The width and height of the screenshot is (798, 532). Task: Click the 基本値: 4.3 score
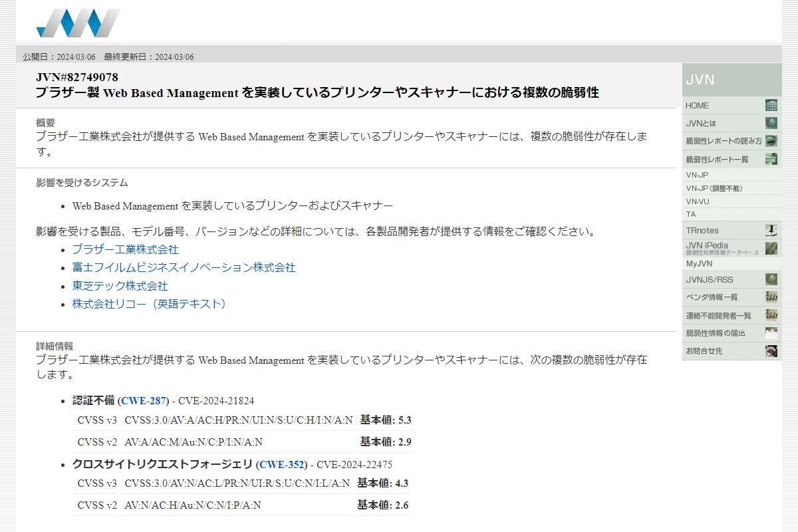383,483
